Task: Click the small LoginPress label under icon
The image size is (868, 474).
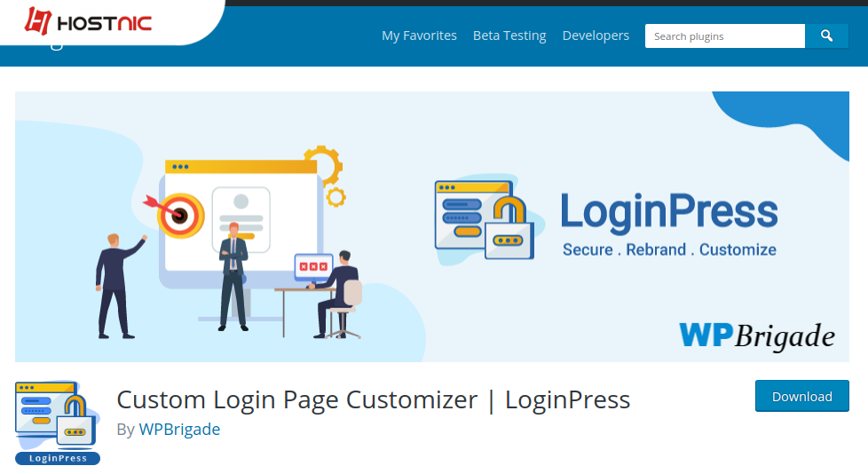Action: click(58, 459)
